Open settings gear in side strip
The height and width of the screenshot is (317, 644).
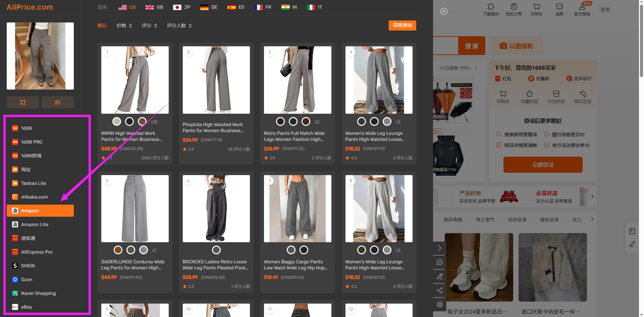[x=439, y=305]
